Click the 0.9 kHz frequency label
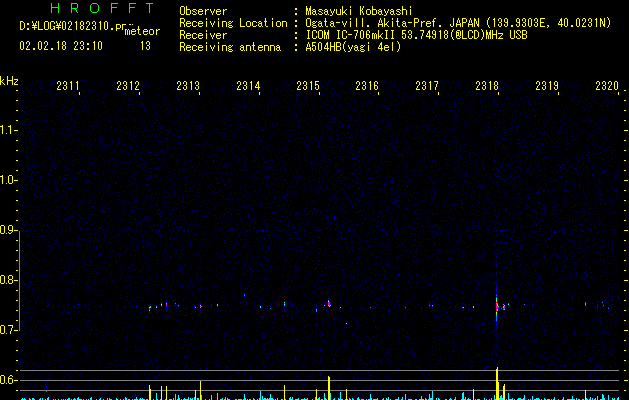This screenshot has height=400, width=629. [8, 230]
